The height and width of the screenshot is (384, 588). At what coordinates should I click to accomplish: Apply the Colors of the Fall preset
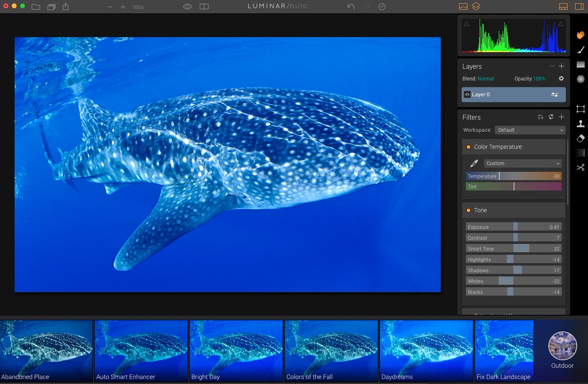[331, 351]
